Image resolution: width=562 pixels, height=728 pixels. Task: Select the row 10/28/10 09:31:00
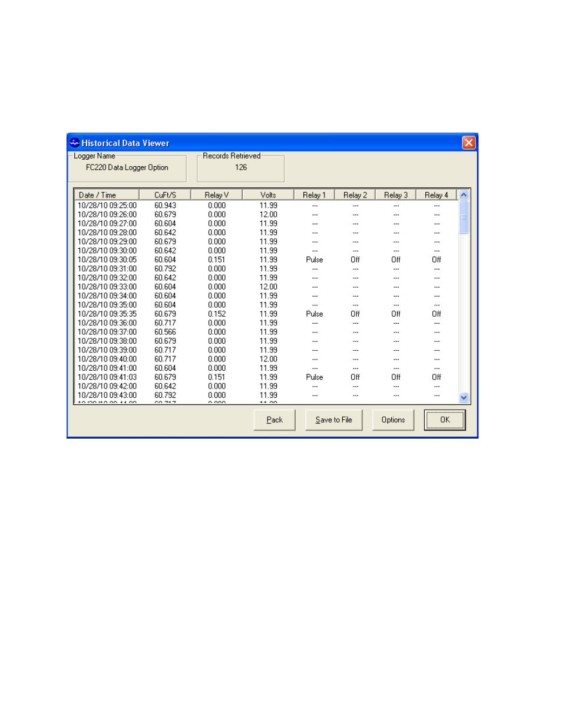click(266, 269)
